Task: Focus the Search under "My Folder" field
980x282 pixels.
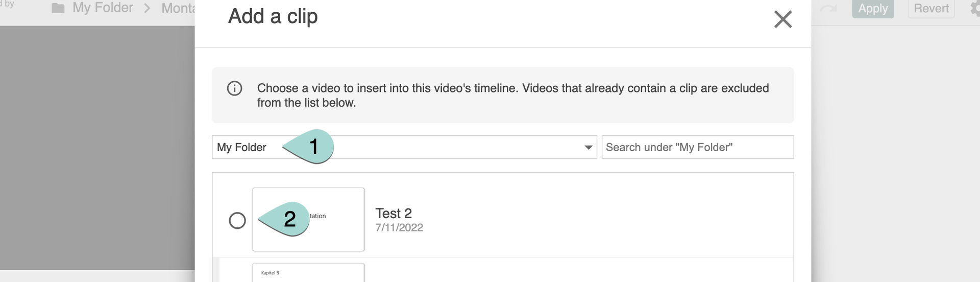Action: coord(697,148)
